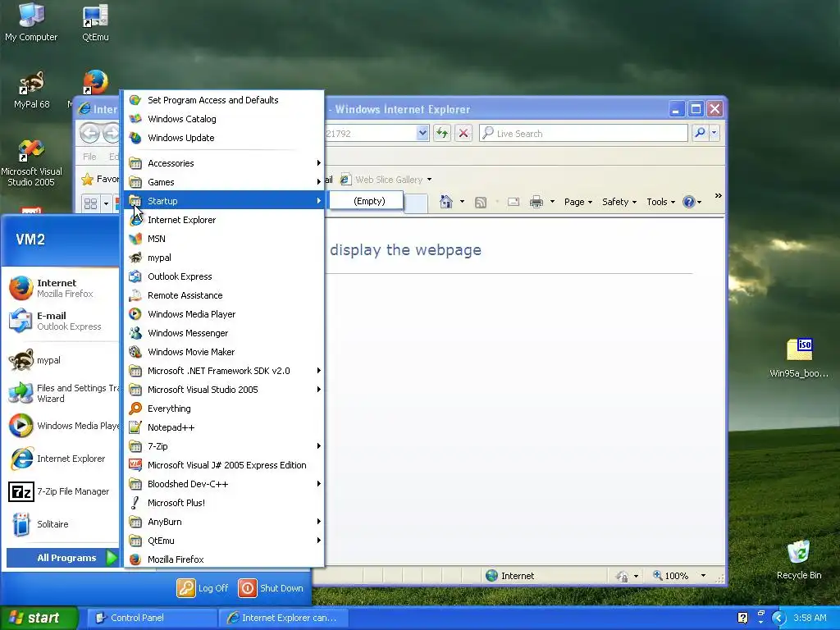Viewport: 840px width, 630px height.
Task: Select MyPal 68 desktop shortcut
Action: coord(31,90)
